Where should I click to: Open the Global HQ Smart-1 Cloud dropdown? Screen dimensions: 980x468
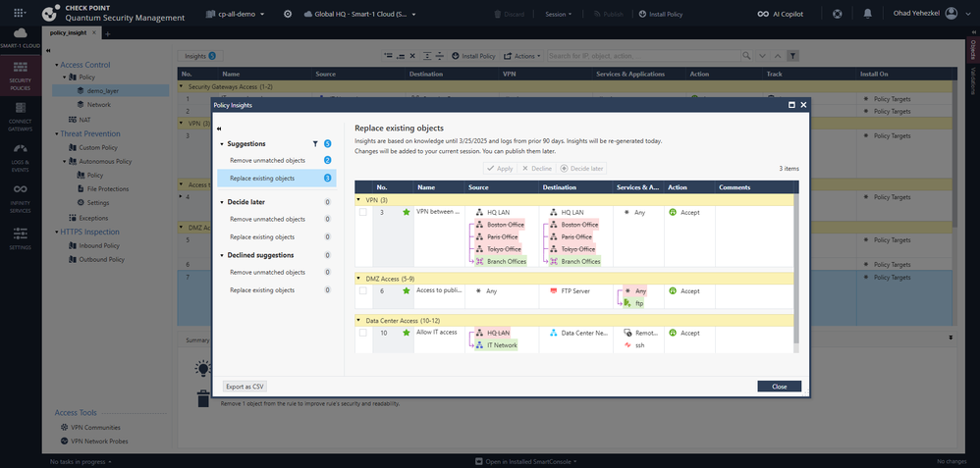pos(360,14)
